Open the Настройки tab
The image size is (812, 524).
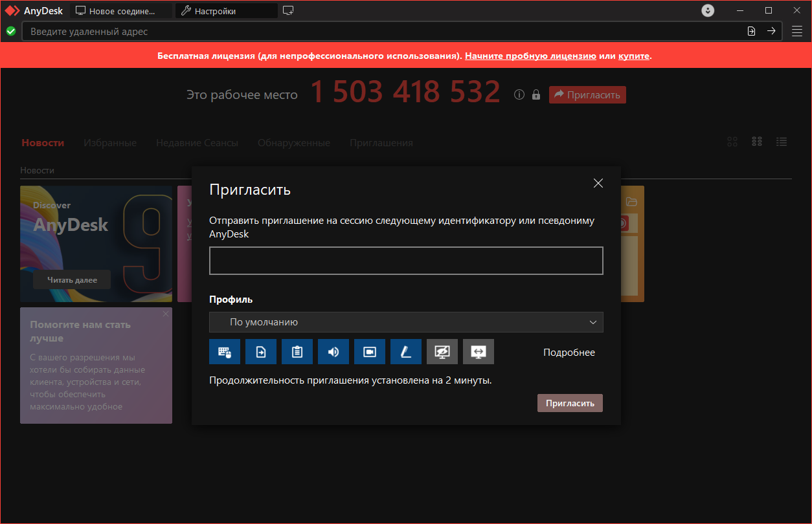(227, 11)
